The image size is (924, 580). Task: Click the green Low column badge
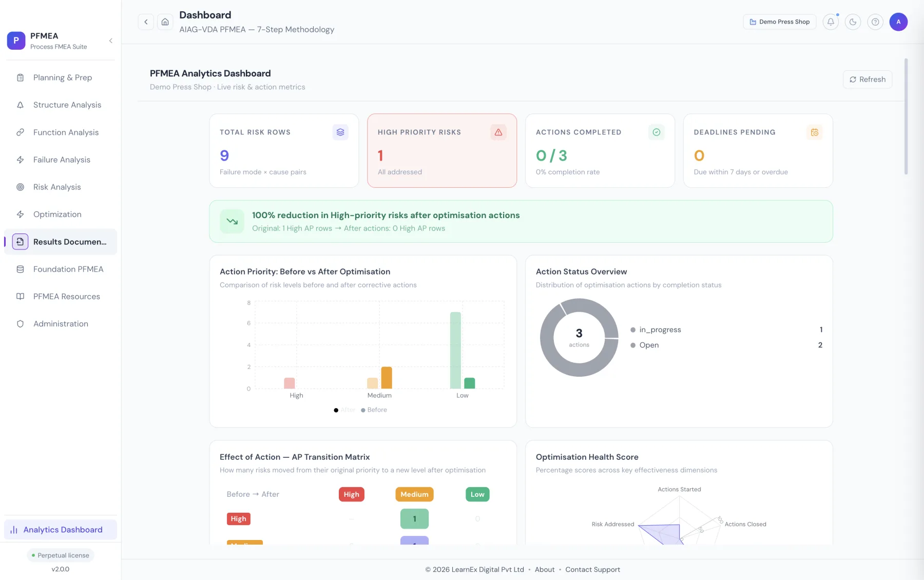pos(477,494)
